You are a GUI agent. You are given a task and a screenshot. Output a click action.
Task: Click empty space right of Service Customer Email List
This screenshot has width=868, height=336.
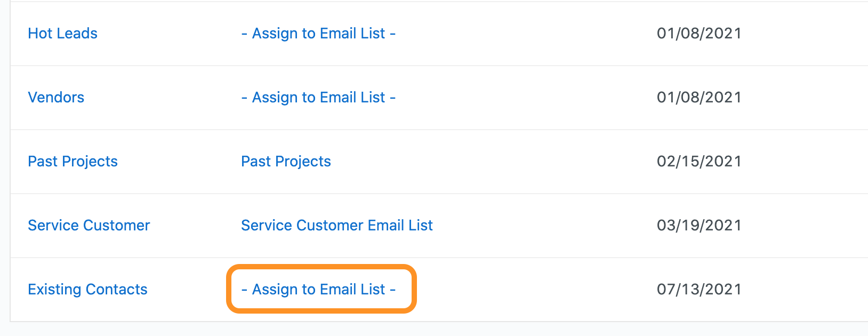pyautogui.click(x=544, y=225)
